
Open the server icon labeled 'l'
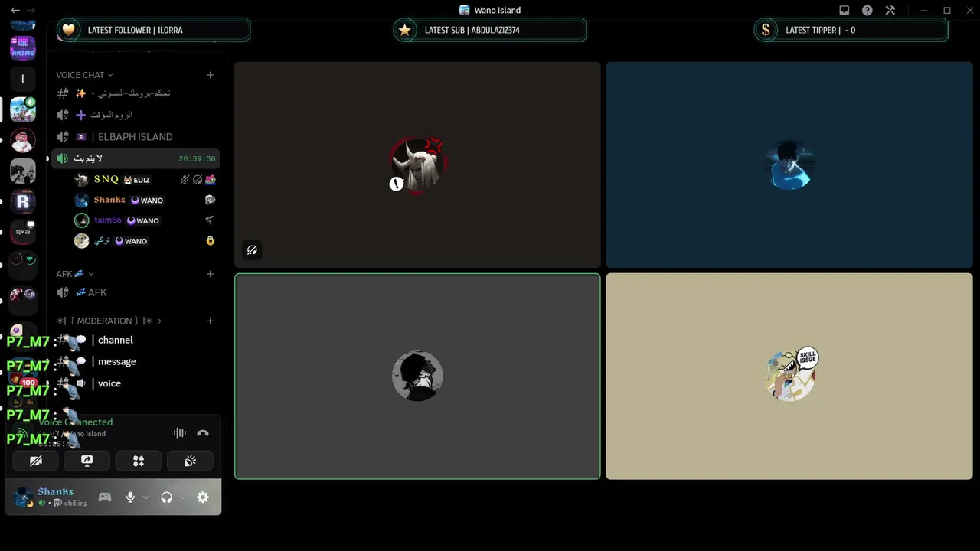coord(23,79)
